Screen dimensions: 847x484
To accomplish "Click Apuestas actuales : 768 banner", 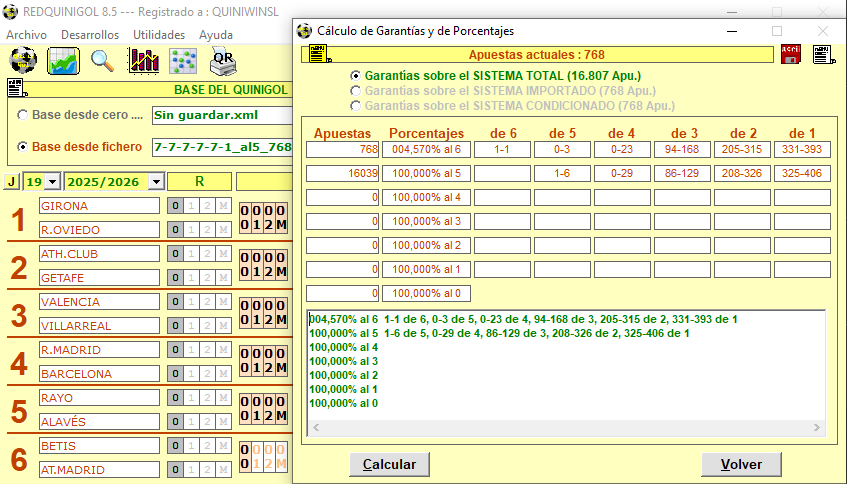I will (537, 55).
